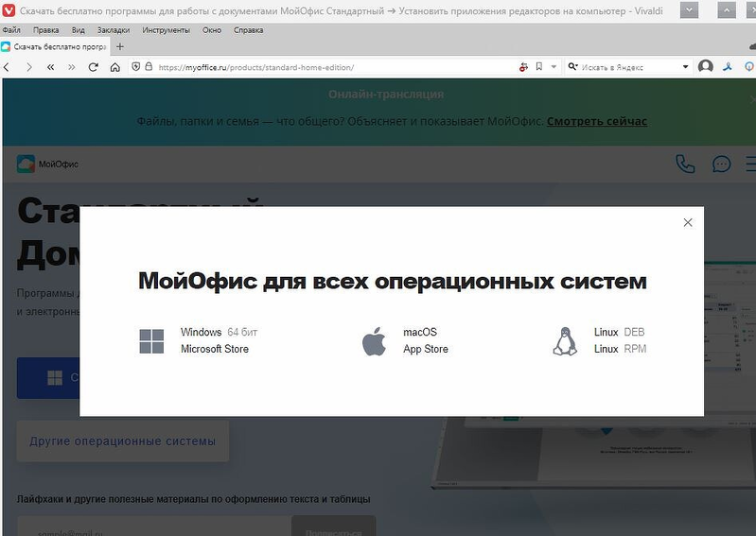Click the phone call icon on the site header
Viewport: 756px width, 536px height.
click(685, 164)
